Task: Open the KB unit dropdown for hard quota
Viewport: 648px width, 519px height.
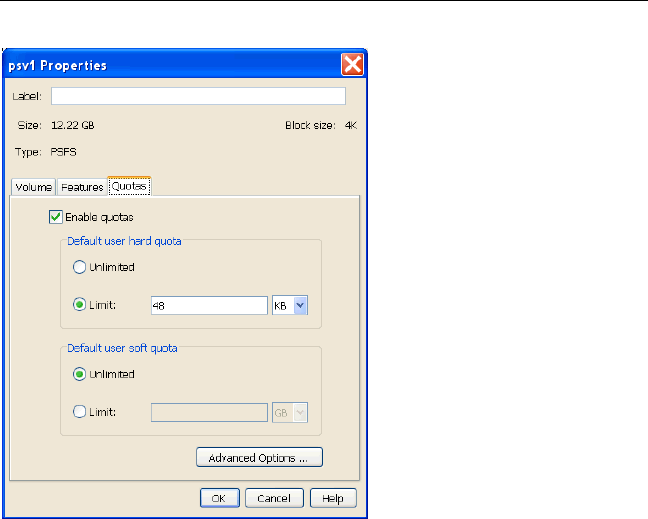Action: (290, 305)
